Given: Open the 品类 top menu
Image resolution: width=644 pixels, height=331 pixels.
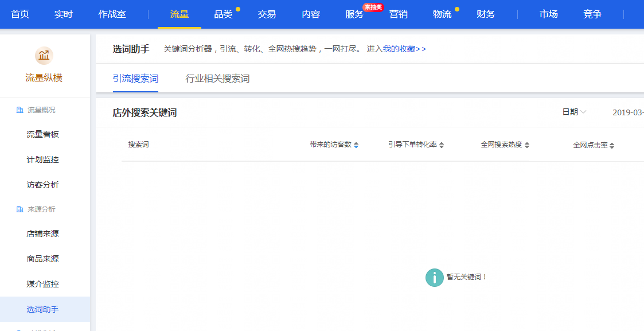Looking at the screenshot, I should (224, 14).
